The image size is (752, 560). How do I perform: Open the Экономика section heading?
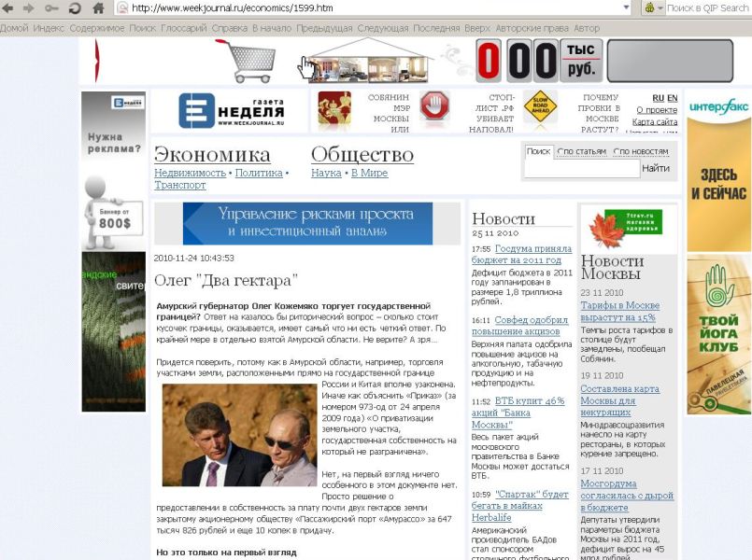212,155
